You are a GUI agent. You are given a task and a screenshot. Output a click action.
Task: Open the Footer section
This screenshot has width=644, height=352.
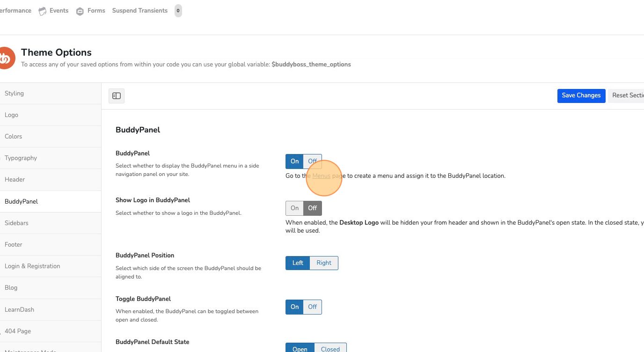pos(51,244)
